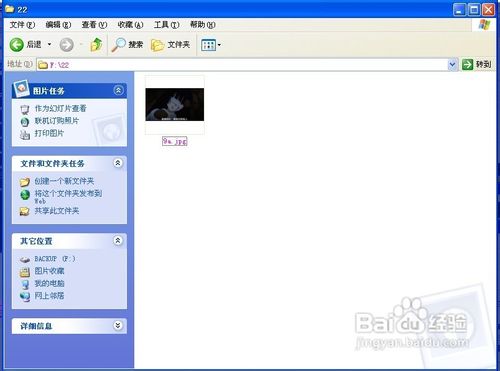Screen dimensions: 500x371
Task: Click the globe icon beside 联机订购照片
Action: coord(25,122)
